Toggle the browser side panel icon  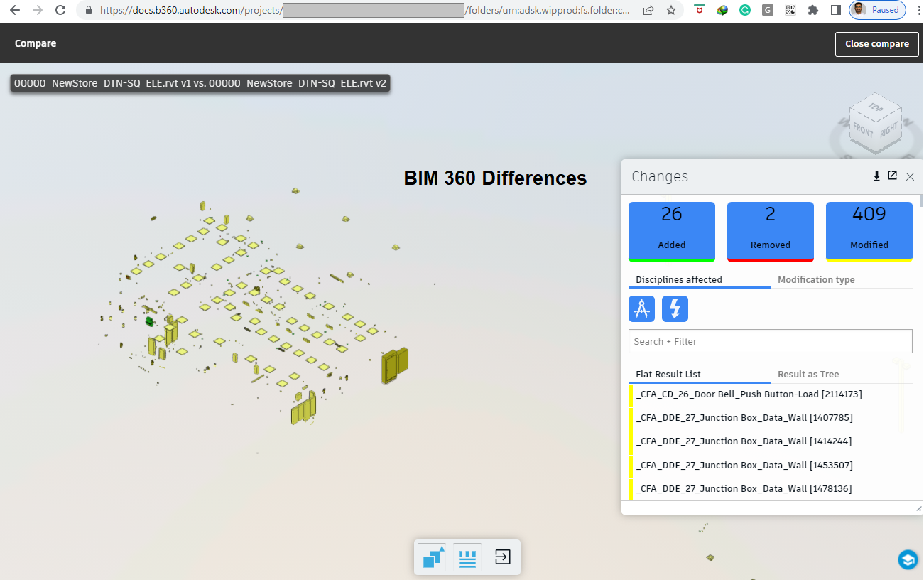[836, 11]
